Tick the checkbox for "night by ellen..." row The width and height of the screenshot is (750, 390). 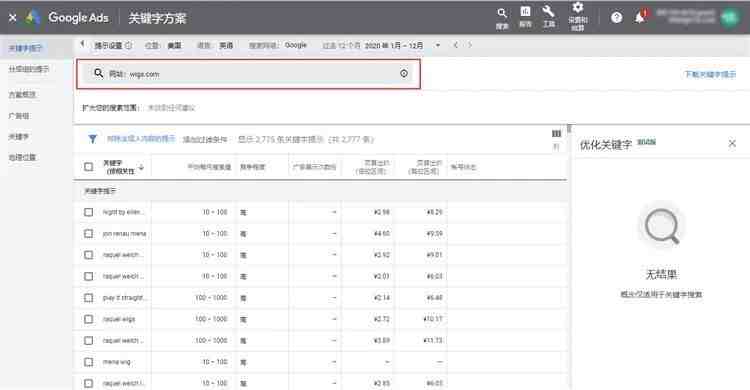pyautogui.click(x=88, y=212)
